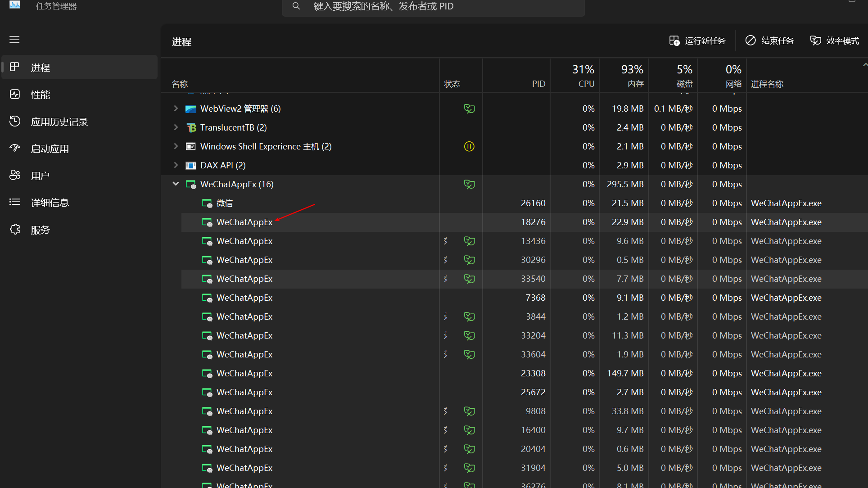
Task: Click the Task Manager app icon in title bar
Action: click(15, 5)
